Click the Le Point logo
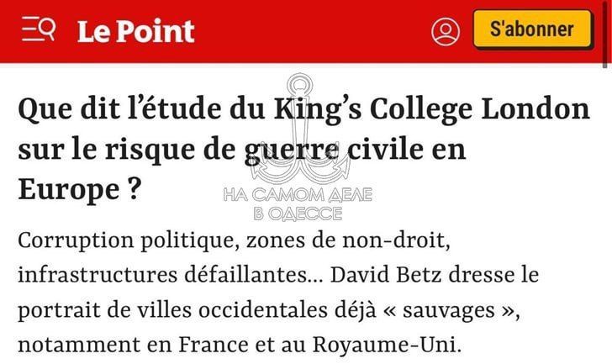The image size is (612, 364). point(135,31)
